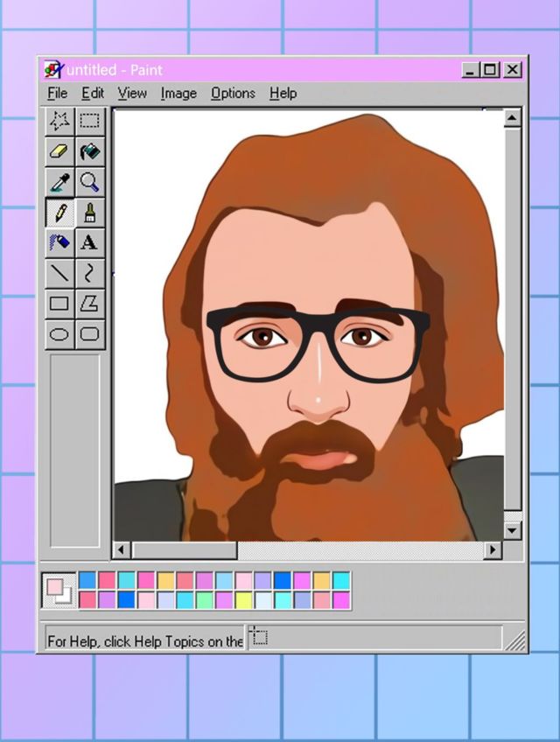Select the Free-Form Select tool

pyautogui.click(x=59, y=121)
